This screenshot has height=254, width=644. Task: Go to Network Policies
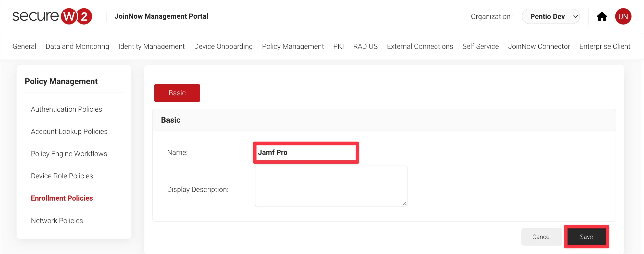click(x=57, y=221)
